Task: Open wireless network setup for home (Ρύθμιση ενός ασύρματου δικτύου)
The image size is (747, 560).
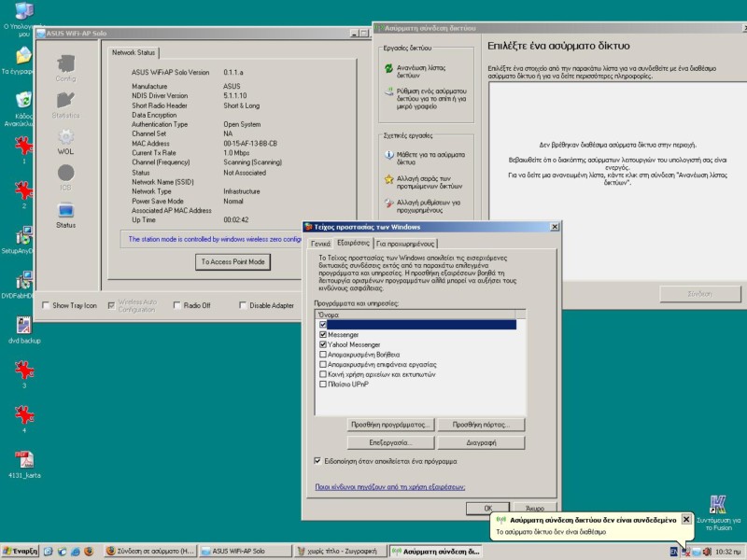Action: point(426,99)
